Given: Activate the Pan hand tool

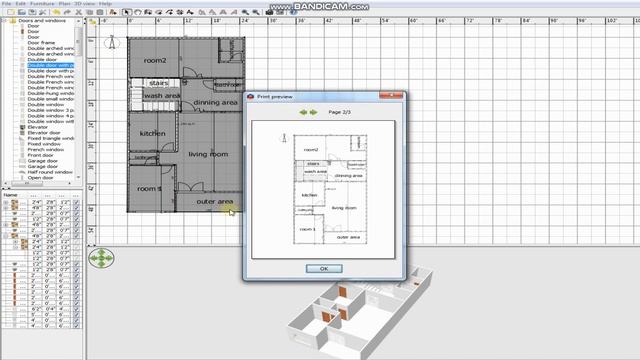Looking at the screenshot, I should (x=138, y=12).
